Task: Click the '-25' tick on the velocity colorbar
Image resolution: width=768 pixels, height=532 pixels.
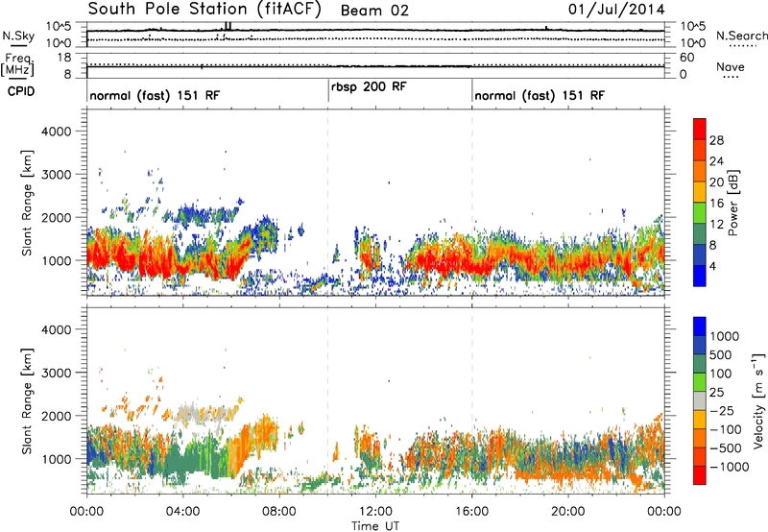Action: coord(724,410)
